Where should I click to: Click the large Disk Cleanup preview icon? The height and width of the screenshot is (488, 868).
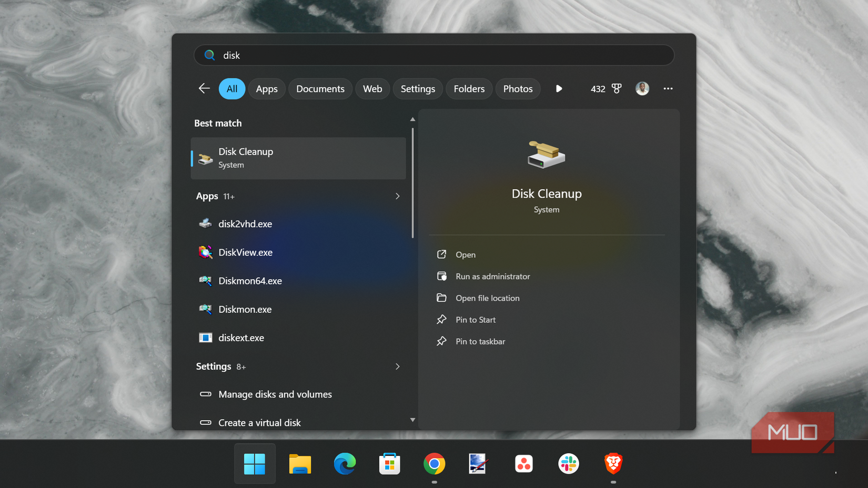pos(547,155)
